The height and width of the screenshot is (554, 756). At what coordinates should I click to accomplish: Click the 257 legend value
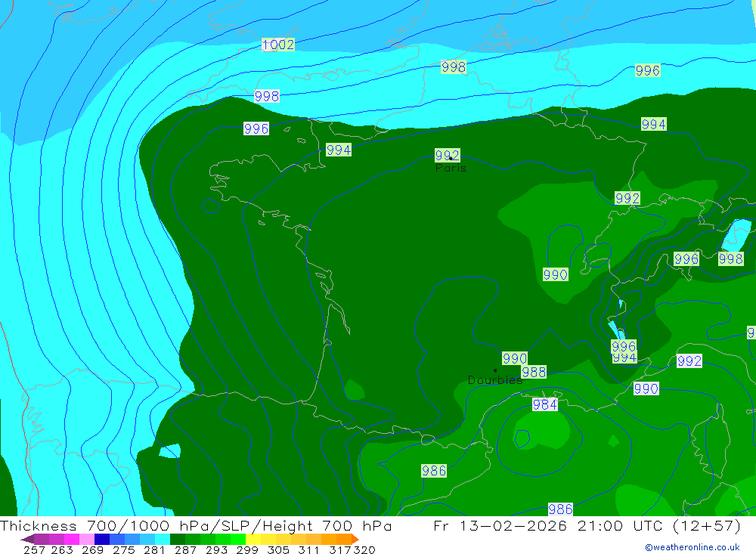pyautogui.click(x=34, y=550)
